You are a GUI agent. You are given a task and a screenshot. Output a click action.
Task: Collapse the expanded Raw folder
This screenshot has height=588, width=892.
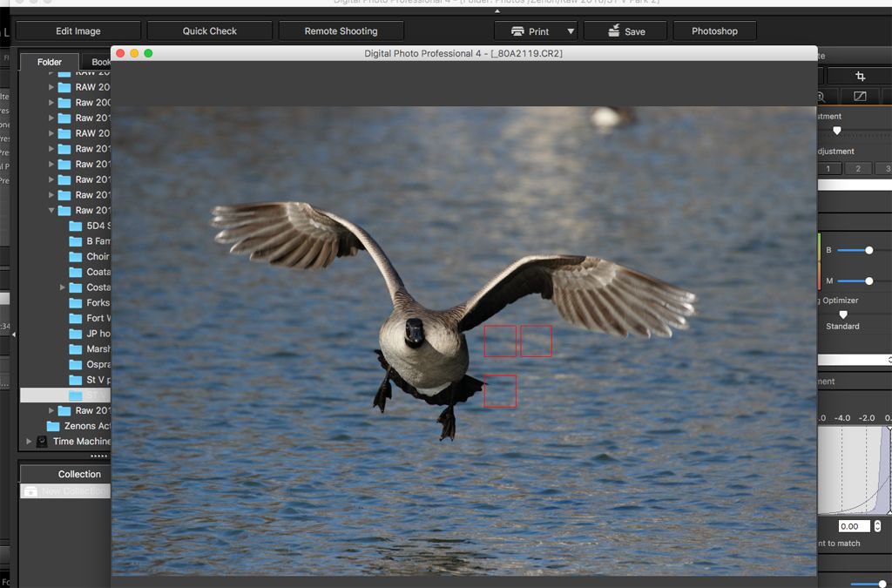(51, 211)
